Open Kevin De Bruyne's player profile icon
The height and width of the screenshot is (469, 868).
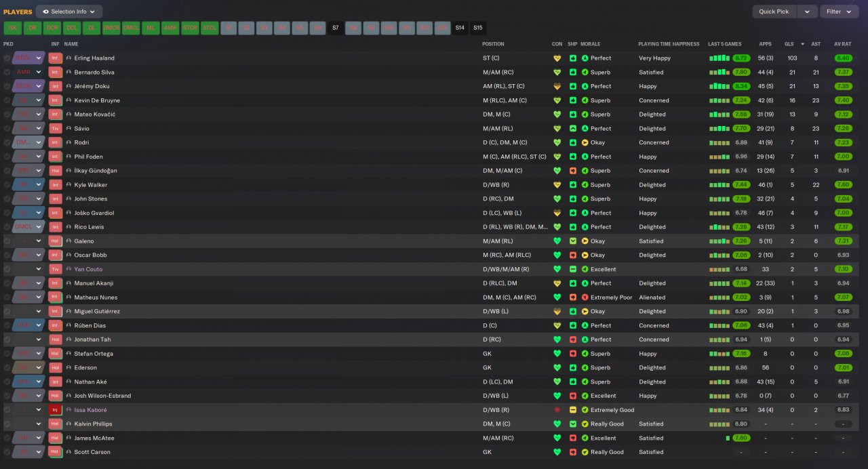(x=68, y=100)
